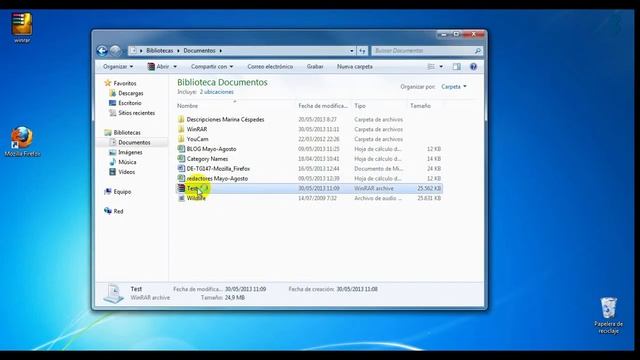Open the Organizar por Carpeta dropdown
The width and height of the screenshot is (640, 360).
(x=453, y=87)
